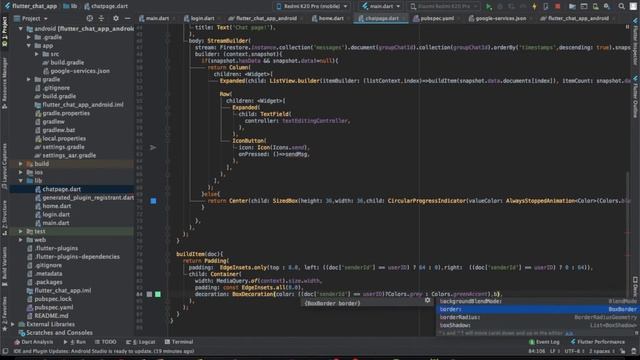Expand the test folder
The image size is (640, 360).
click(21, 231)
